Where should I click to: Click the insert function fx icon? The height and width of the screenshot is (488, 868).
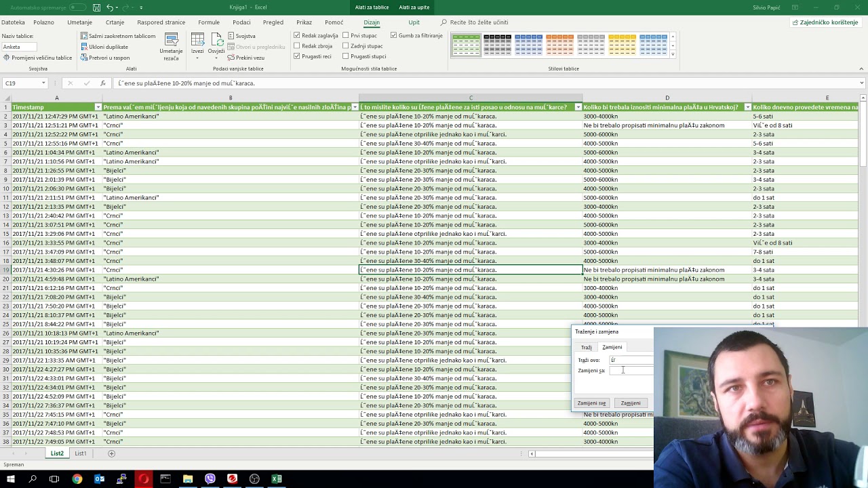pos(102,83)
